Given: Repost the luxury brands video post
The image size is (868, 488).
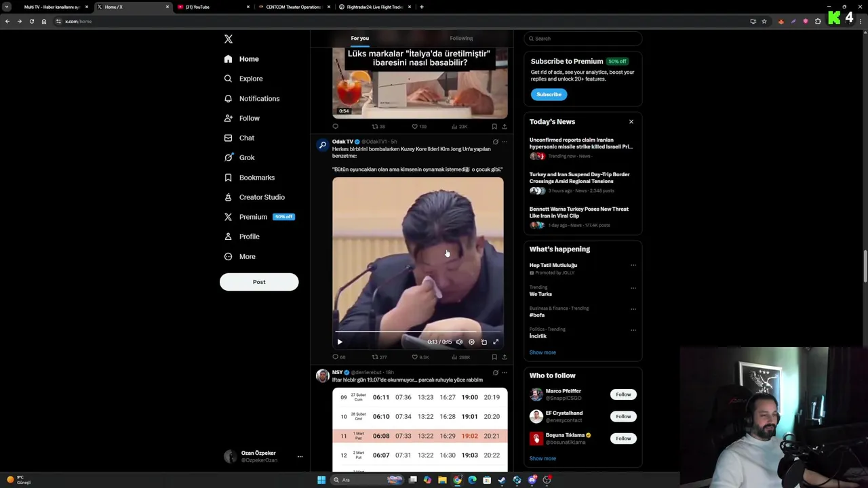Looking at the screenshot, I should pyautogui.click(x=378, y=127).
